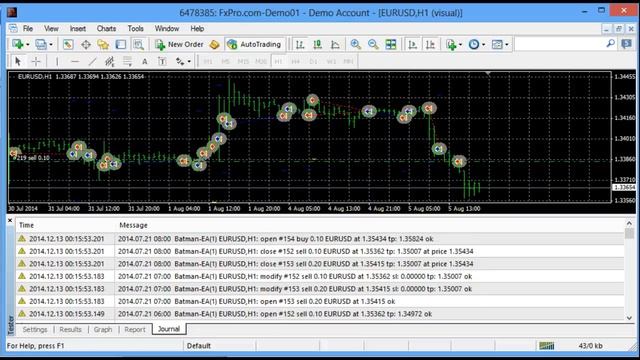
Task: Open the Insert menu
Action: pos(78,29)
